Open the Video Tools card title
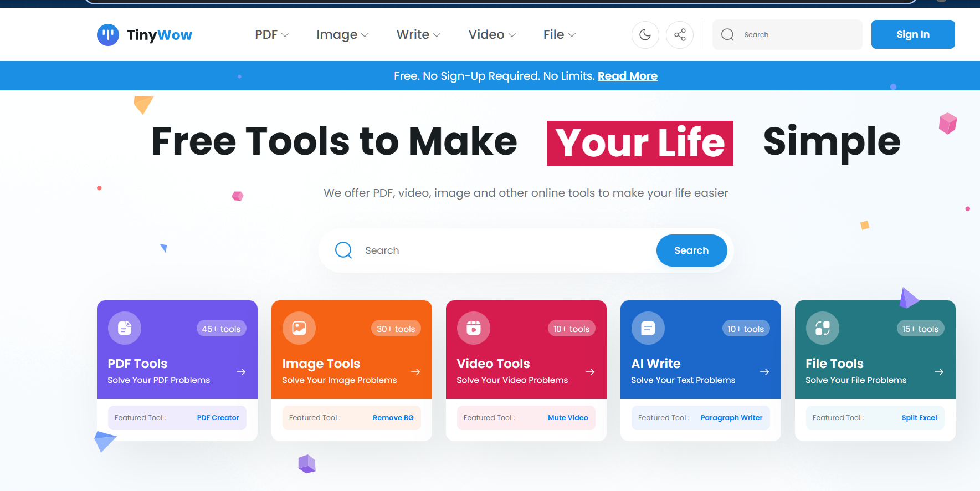The height and width of the screenshot is (491, 980). (x=493, y=364)
